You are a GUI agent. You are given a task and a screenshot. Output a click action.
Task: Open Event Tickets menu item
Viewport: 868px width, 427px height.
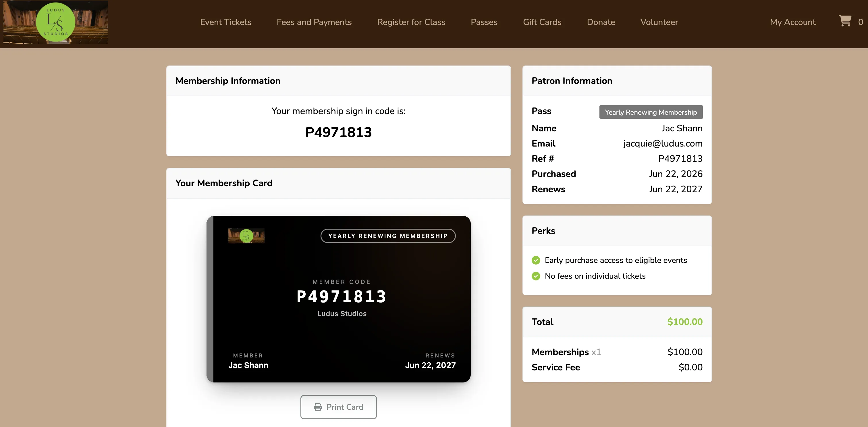click(x=225, y=22)
